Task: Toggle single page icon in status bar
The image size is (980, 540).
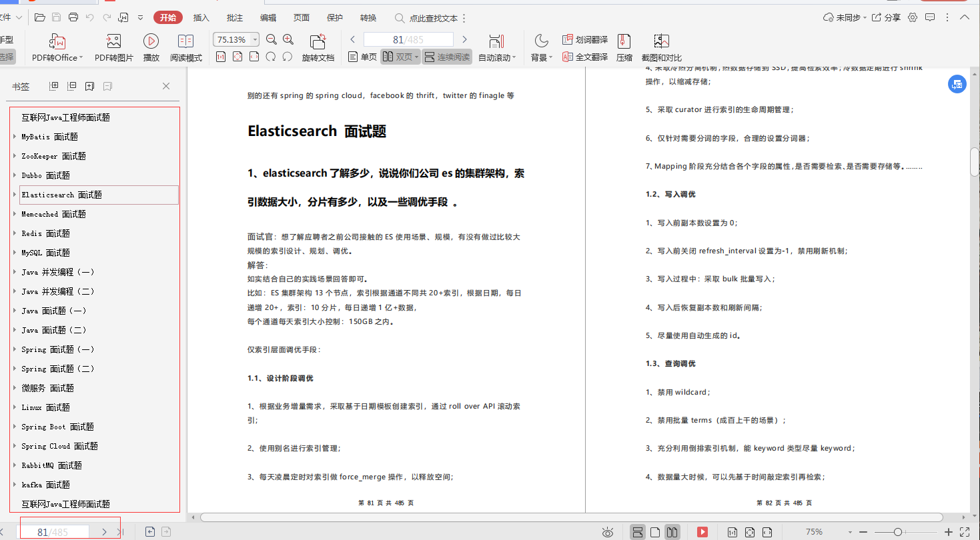Action: (655, 532)
